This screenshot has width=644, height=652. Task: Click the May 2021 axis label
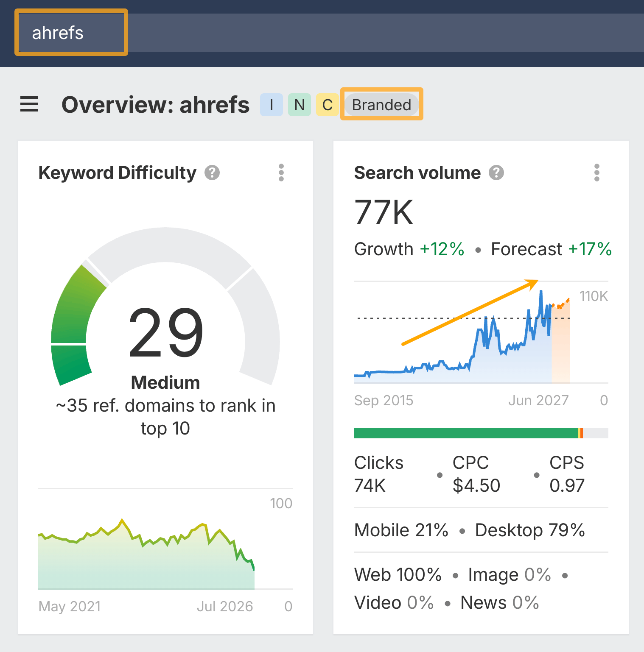[70, 606]
